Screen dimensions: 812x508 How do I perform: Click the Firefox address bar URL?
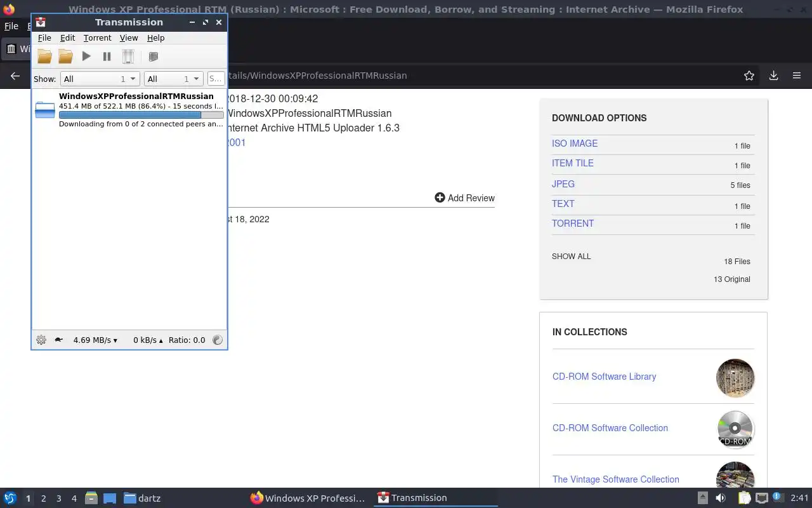click(x=317, y=76)
